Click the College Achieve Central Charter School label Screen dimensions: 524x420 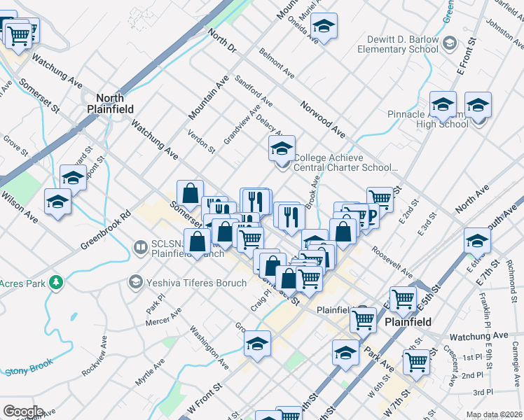(x=345, y=162)
